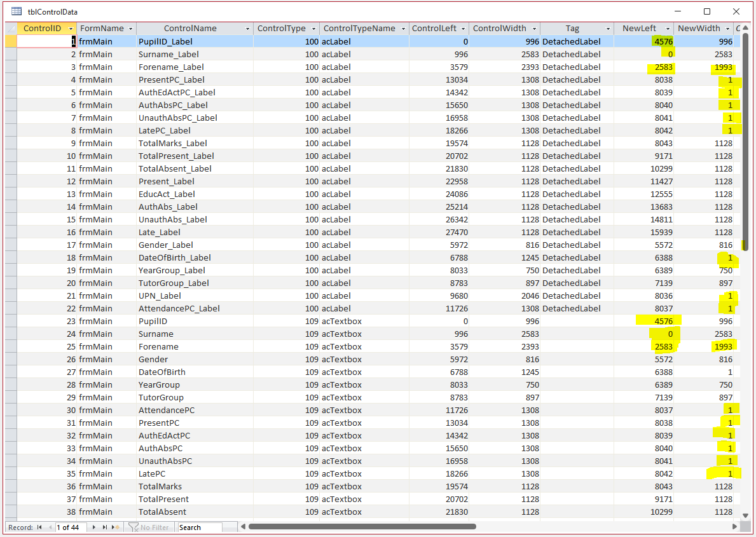The width and height of the screenshot is (756, 537).
Task: Open ControlWidth column filter dropdown
Action: coord(534,29)
